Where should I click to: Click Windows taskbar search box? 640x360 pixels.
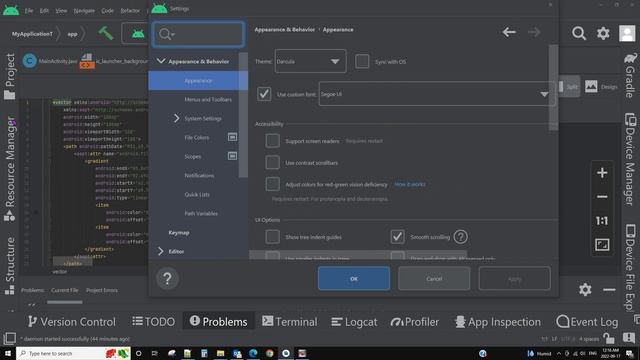click(73, 353)
